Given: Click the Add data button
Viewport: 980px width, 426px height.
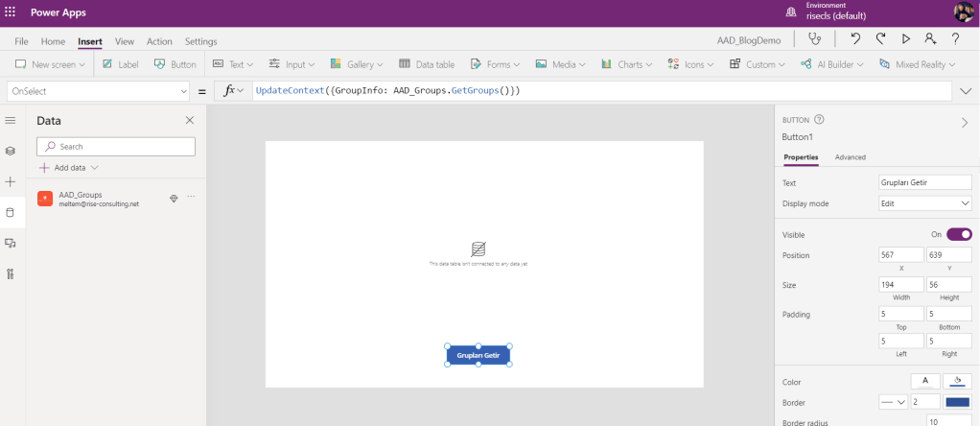Looking at the screenshot, I should [69, 167].
